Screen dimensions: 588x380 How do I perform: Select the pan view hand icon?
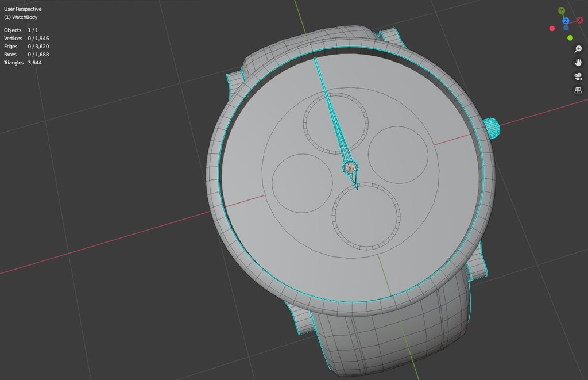click(578, 63)
